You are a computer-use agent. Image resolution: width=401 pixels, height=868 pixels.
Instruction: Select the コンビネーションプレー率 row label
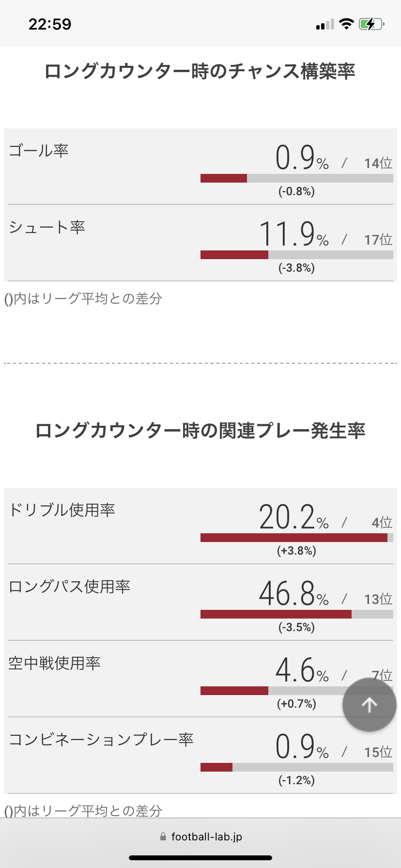point(101,739)
